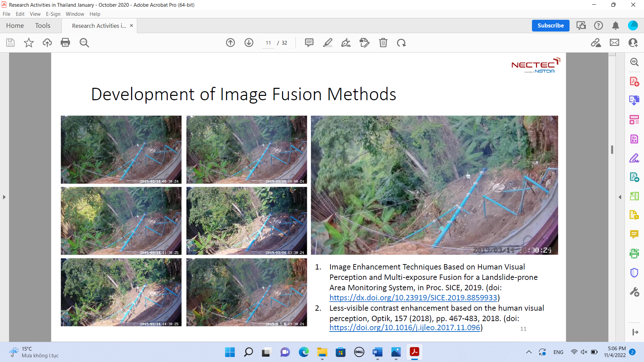Click the Print file icon
This screenshot has width=644, height=362.
[65, 43]
